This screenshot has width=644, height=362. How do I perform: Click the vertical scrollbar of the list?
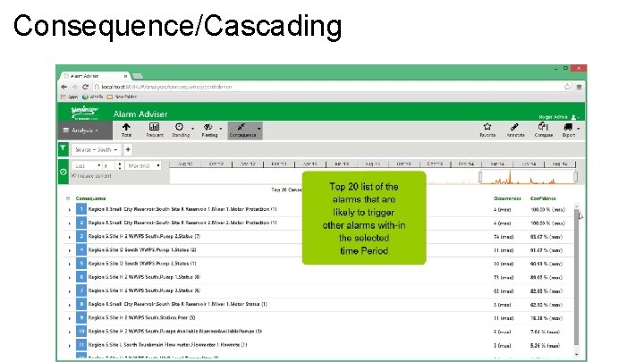coord(577,277)
